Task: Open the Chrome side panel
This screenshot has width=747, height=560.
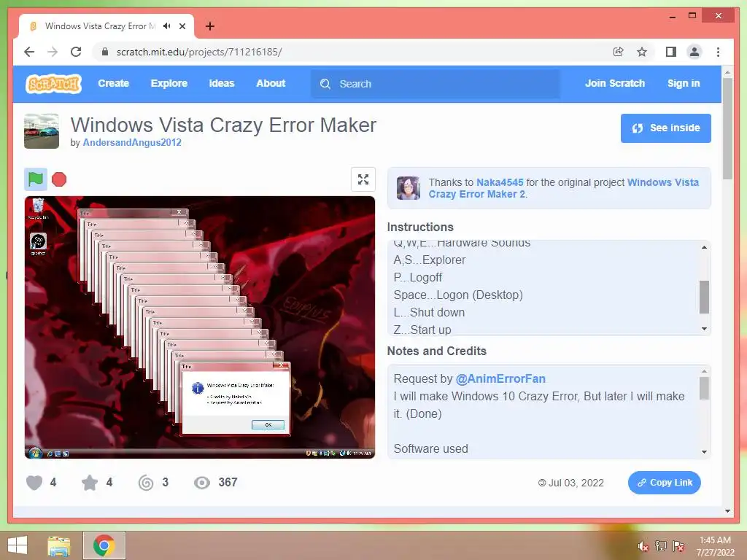Action: pos(671,52)
